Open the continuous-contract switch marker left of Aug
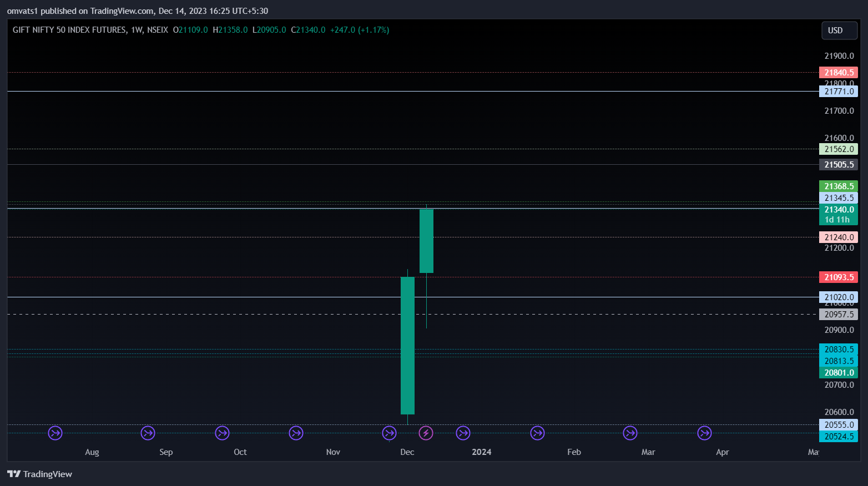868x486 pixels. [55, 433]
